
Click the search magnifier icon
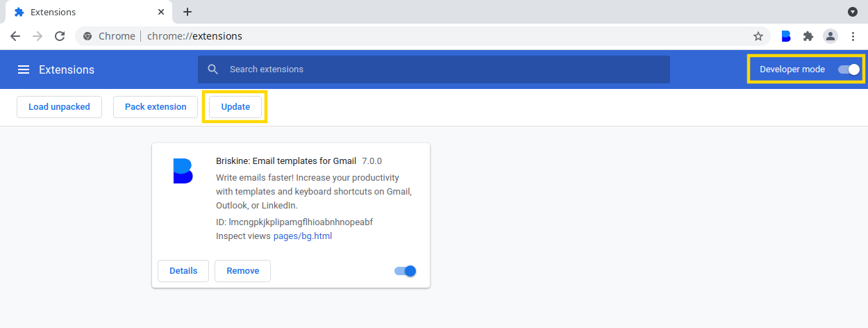point(213,69)
